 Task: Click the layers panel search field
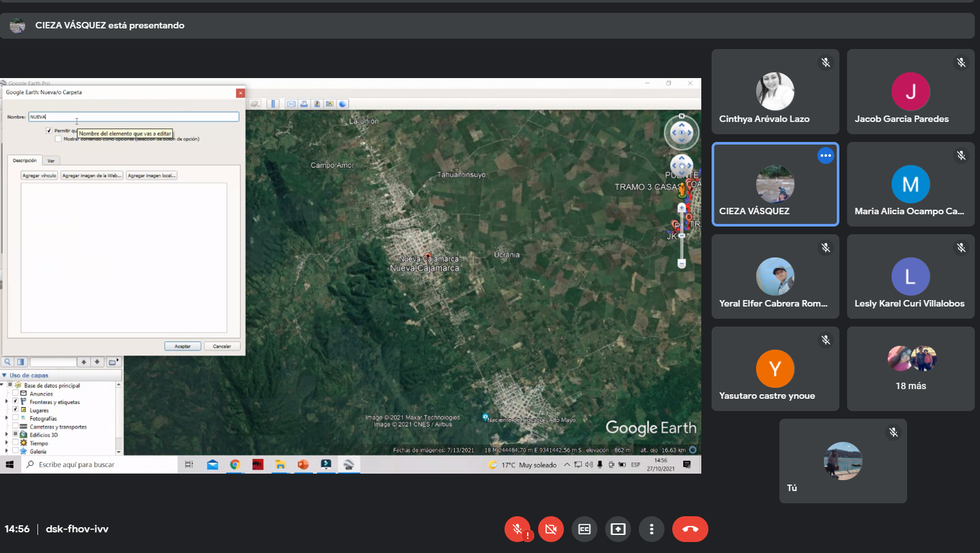click(x=53, y=362)
